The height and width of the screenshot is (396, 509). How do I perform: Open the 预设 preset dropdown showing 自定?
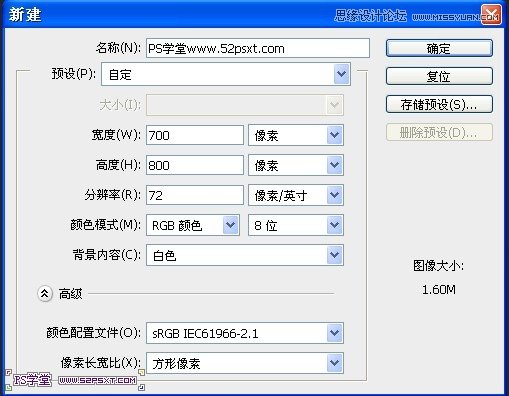click(x=226, y=74)
